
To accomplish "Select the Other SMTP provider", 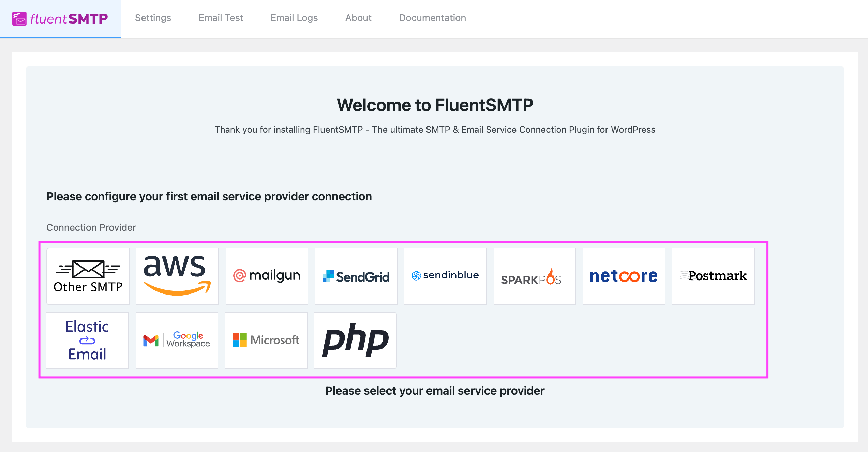I will (87, 276).
